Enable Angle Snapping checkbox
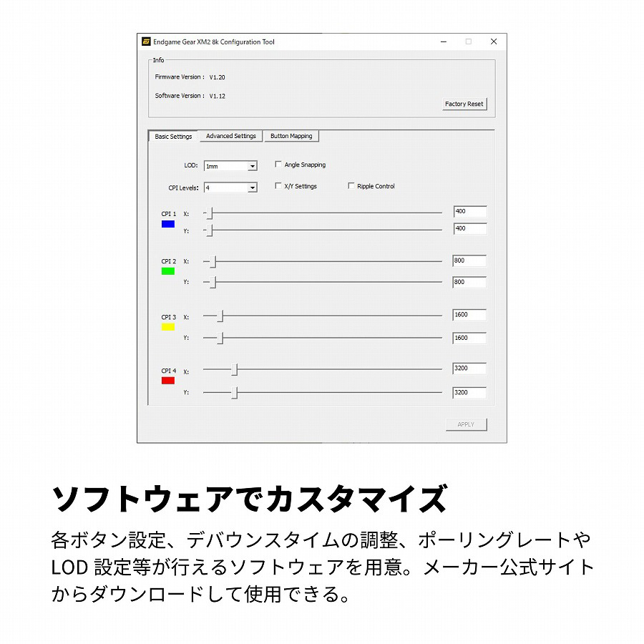The width and height of the screenshot is (644, 644). (x=278, y=165)
